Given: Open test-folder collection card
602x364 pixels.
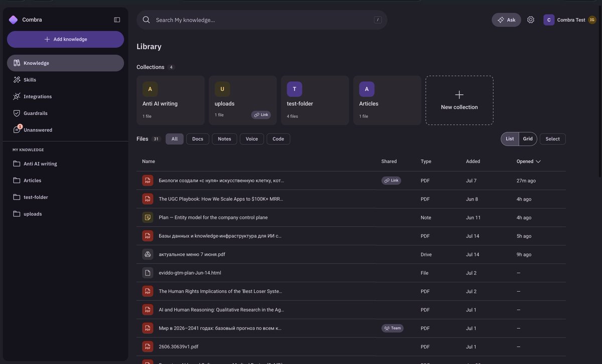Looking at the screenshot, I should [x=315, y=100].
